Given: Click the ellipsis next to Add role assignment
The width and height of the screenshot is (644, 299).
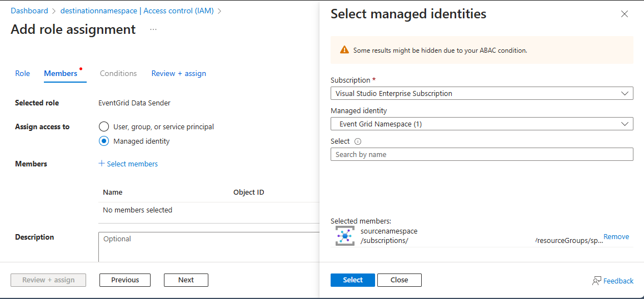Looking at the screenshot, I should click(153, 29).
